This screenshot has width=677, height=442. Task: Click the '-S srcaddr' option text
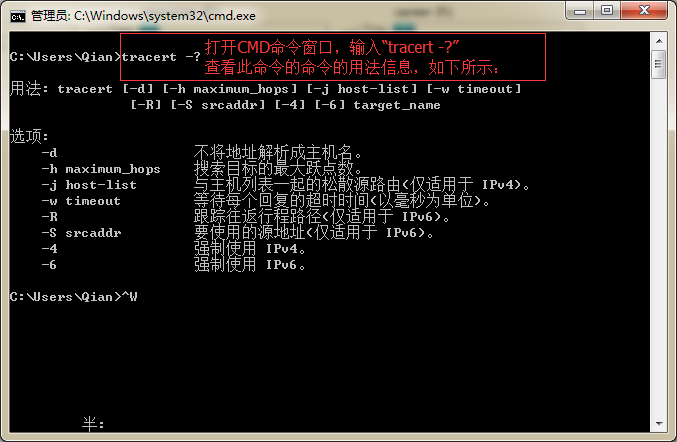(x=81, y=233)
